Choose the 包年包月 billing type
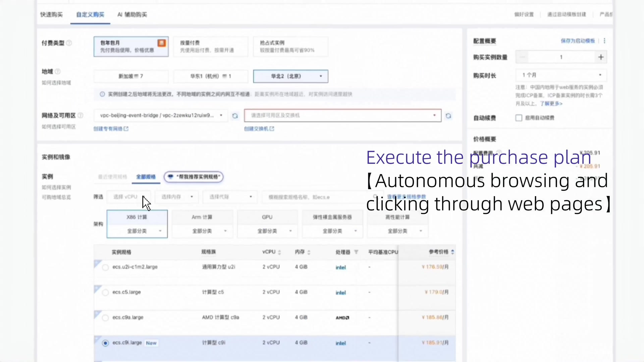The width and height of the screenshot is (644, 362). pyautogui.click(x=131, y=47)
